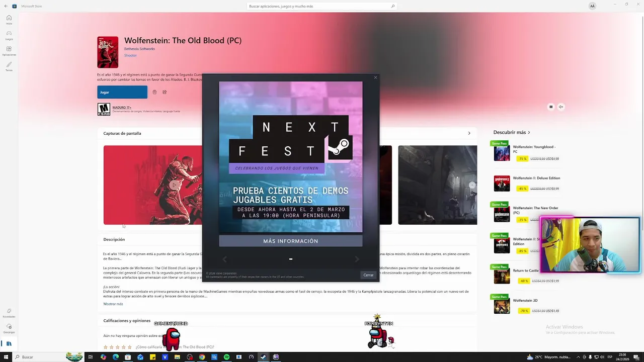This screenshot has height=362, width=644.
Task: Rate the game one star
Action: [106, 347]
